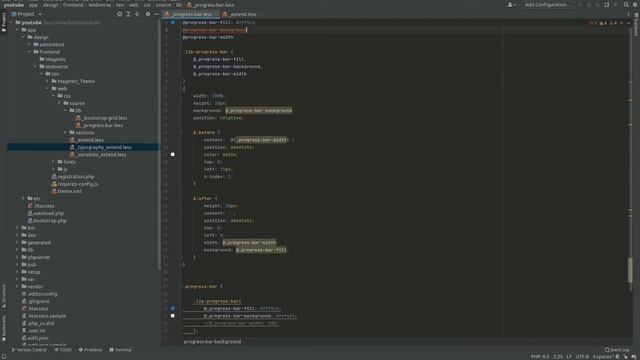Select _progress-bar.less file in project tree
Screen dimensions: 640x360
pos(99,125)
